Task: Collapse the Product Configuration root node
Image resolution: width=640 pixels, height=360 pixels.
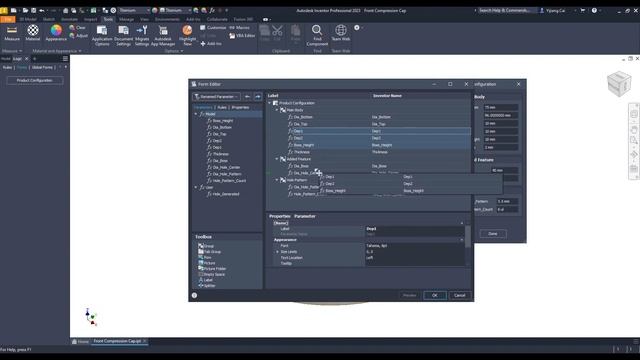Action: point(270,103)
